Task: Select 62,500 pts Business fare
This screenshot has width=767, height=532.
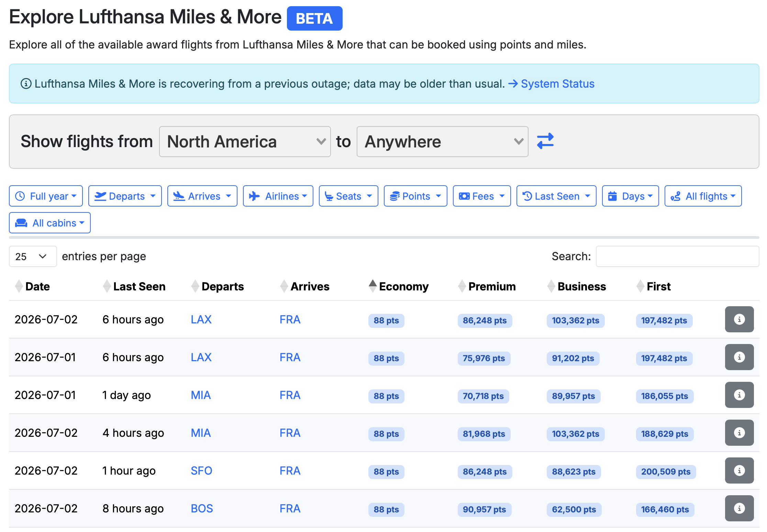Action: pos(574,509)
